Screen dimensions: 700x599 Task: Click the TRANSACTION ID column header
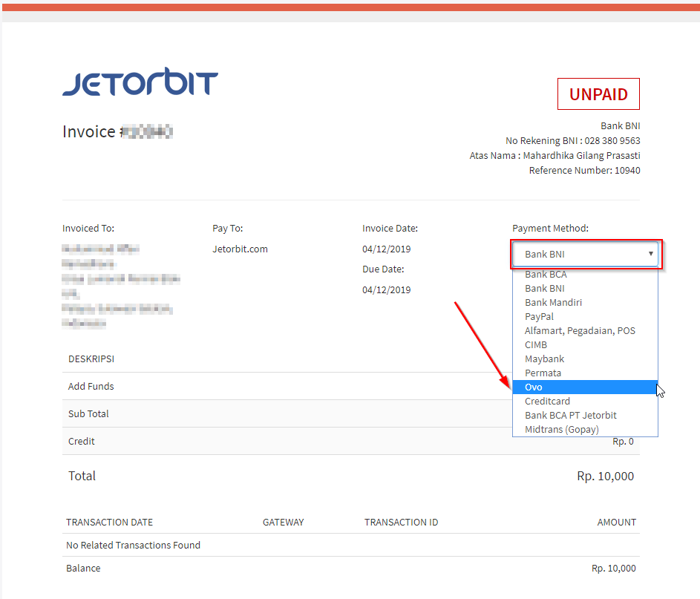[401, 523]
